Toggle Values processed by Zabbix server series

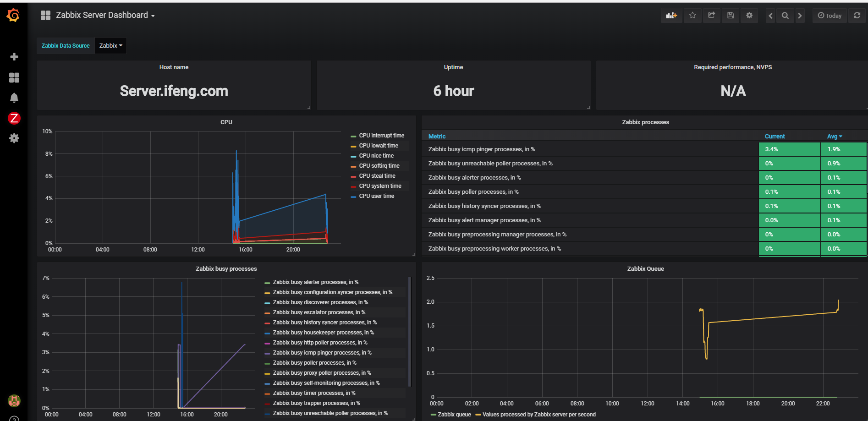pyautogui.click(x=539, y=415)
